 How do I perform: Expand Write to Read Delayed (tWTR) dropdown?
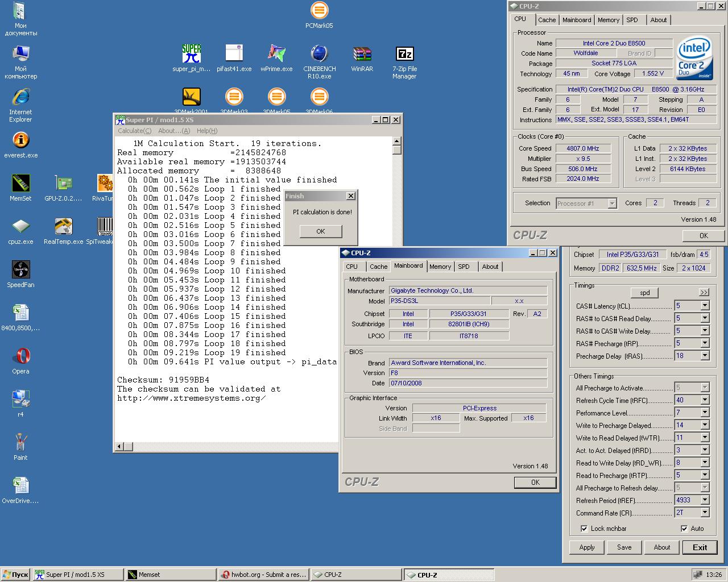click(705, 438)
